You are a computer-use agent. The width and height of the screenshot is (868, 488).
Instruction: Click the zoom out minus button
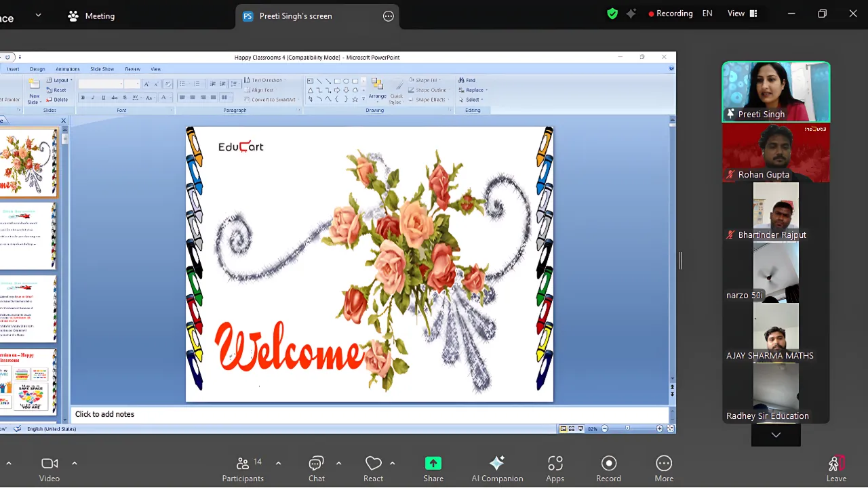pos(605,428)
